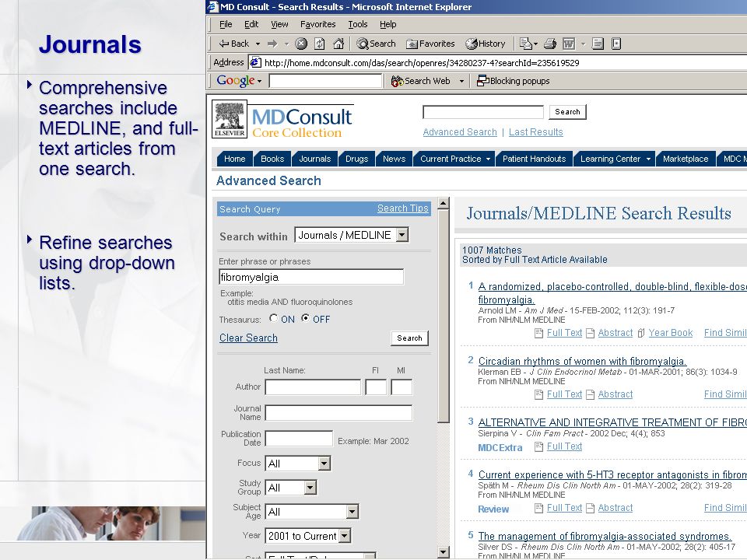Expand the Learning Center menu arrow
Viewport: 747px width, 560px height.
click(648, 159)
